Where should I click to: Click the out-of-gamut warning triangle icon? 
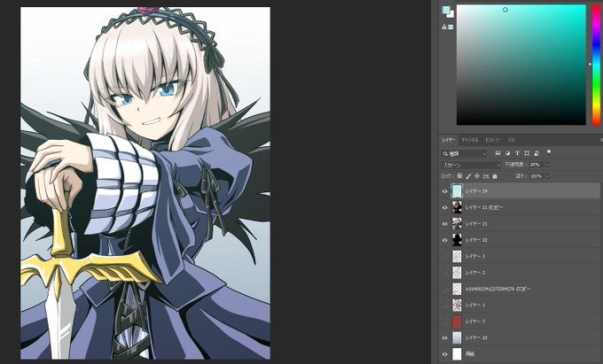tap(444, 27)
